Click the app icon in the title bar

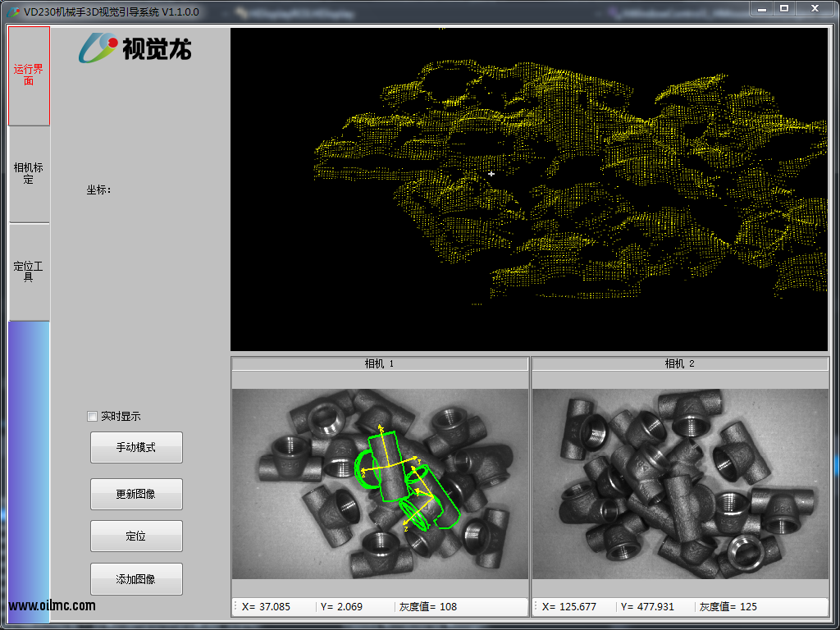coord(13,11)
